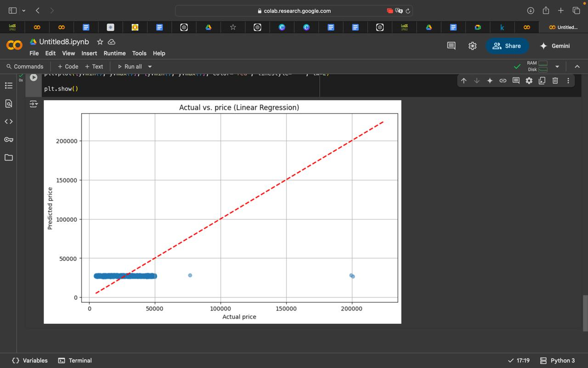
Task: Click the Python 3 runtime indicator
Action: pos(558,361)
